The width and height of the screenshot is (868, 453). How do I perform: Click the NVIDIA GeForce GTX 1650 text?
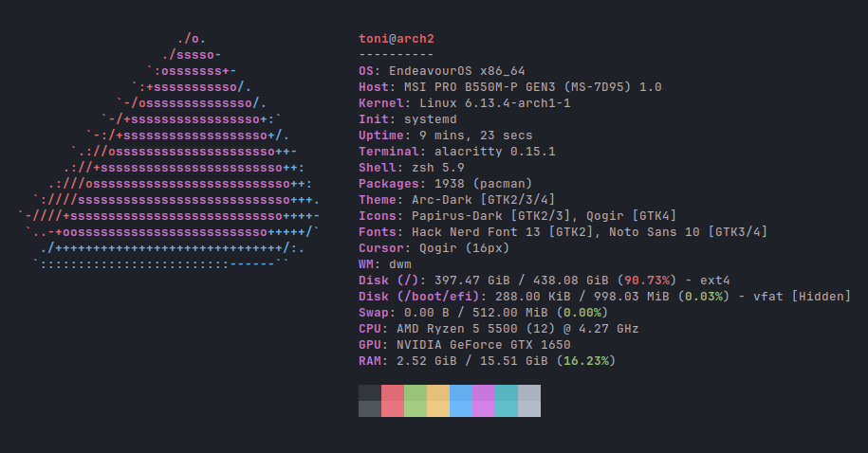[x=483, y=345]
